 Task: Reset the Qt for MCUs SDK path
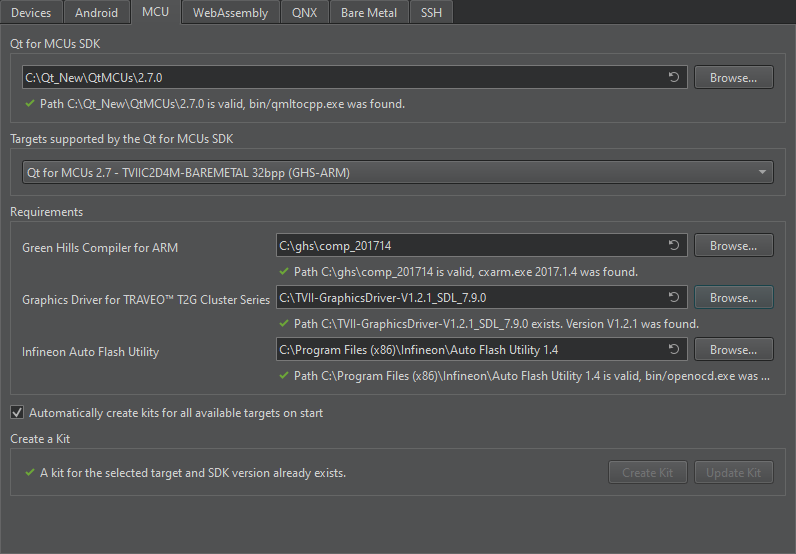(674, 78)
